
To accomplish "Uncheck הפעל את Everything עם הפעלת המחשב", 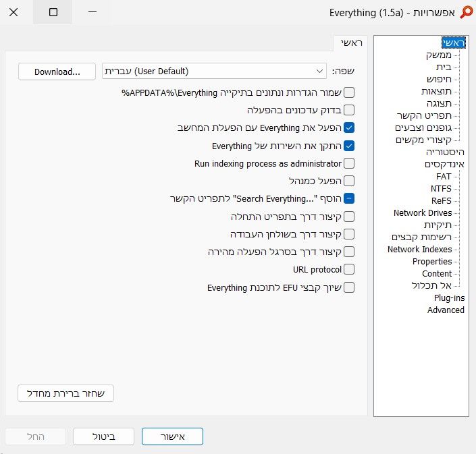I will tap(349, 127).
